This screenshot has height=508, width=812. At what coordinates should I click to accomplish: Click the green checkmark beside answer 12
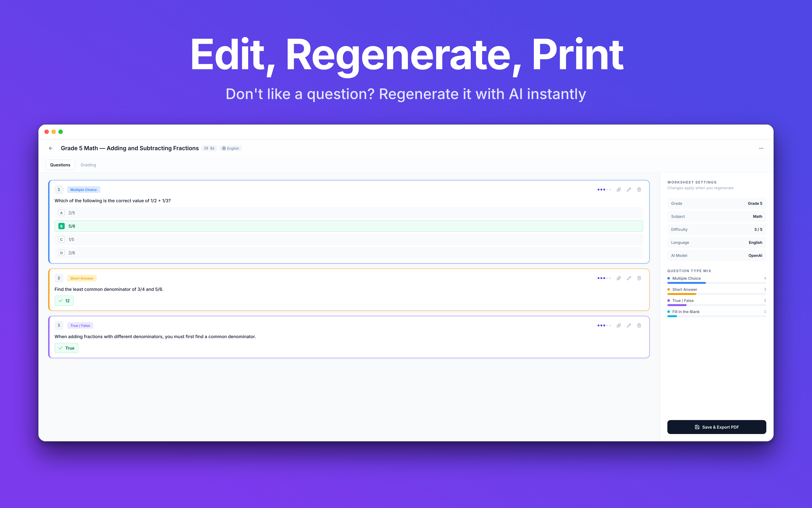point(60,301)
